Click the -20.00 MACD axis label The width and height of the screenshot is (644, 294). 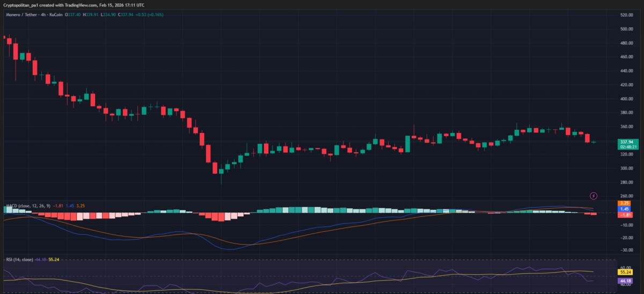(626, 238)
